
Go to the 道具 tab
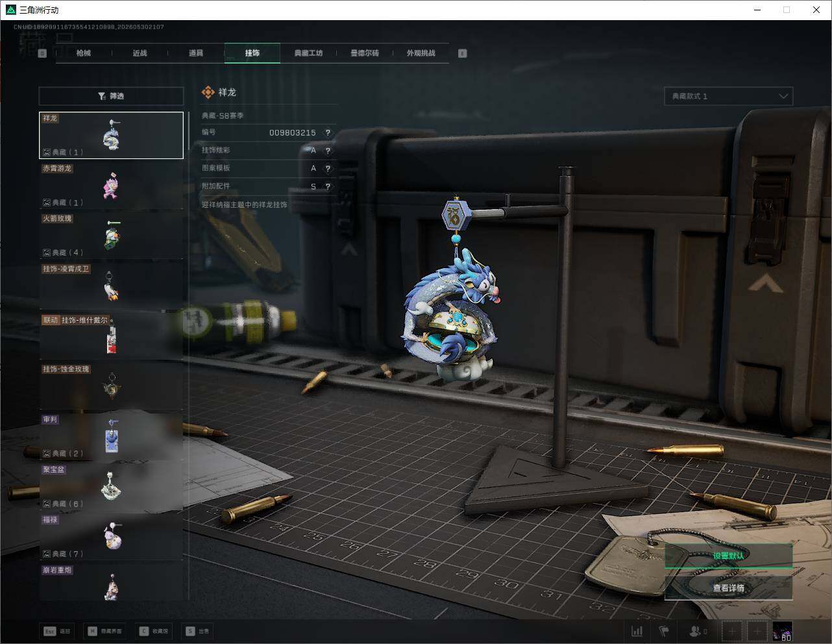196,53
